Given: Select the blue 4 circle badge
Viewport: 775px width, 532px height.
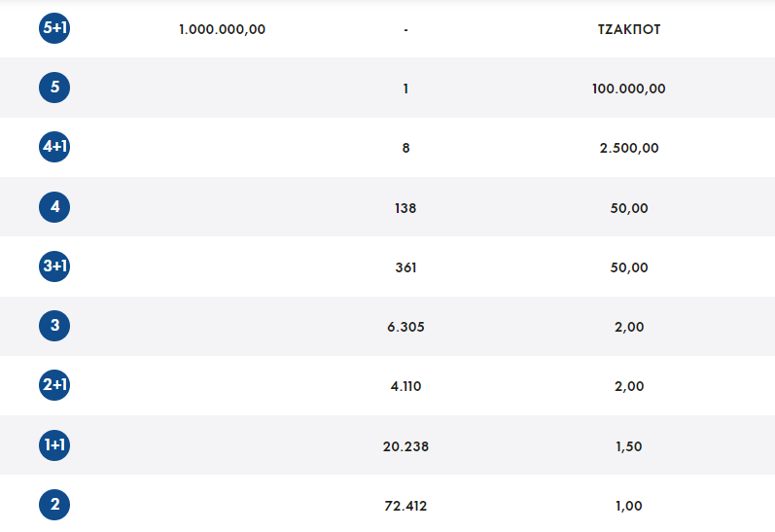Looking at the screenshot, I should pos(54,207).
